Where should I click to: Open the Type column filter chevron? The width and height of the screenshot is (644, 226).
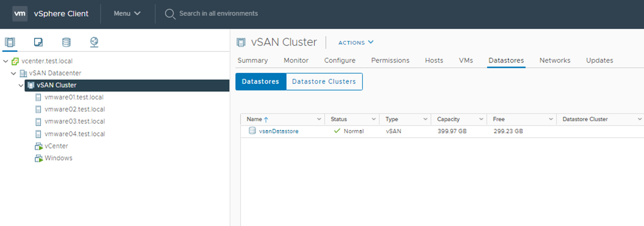(x=426, y=119)
